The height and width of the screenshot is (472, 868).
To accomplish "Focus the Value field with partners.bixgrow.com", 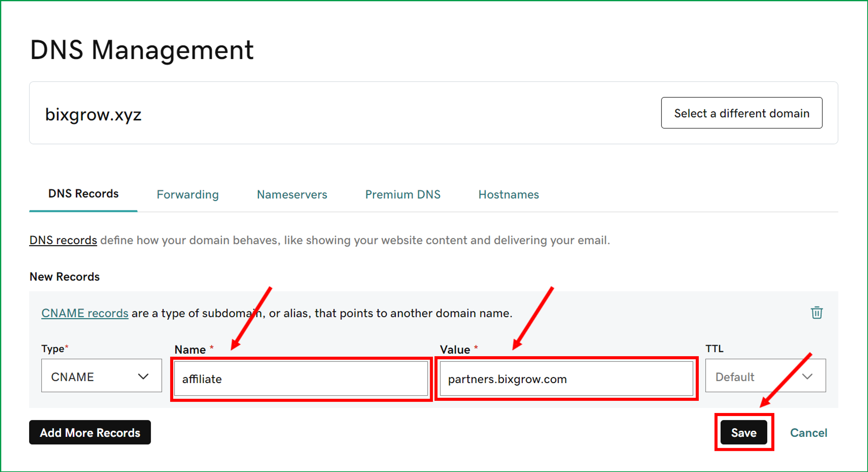I will click(566, 379).
